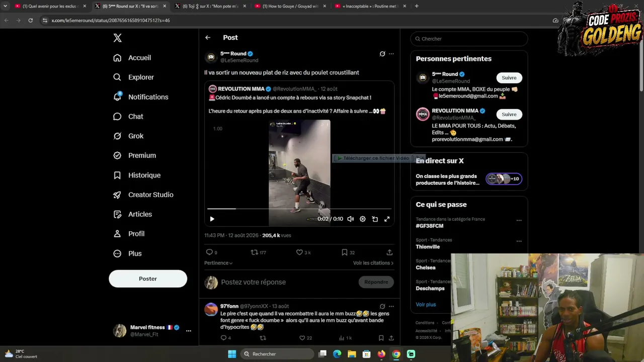
Task: Open Creator Studio
Action: 143,195
